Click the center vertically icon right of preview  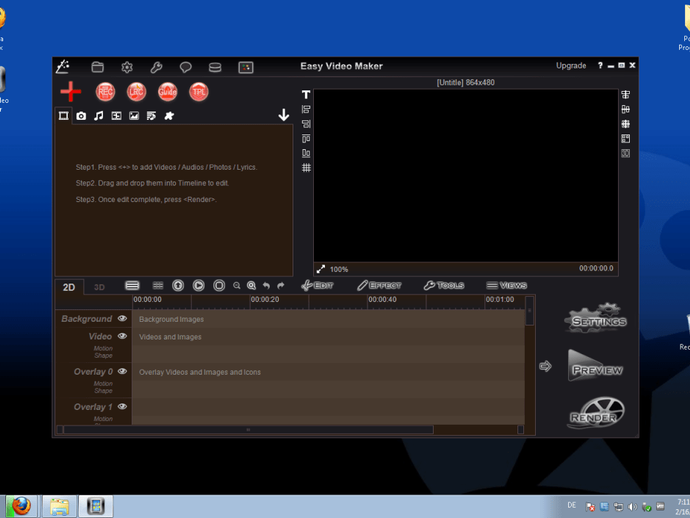(x=625, y=109)
